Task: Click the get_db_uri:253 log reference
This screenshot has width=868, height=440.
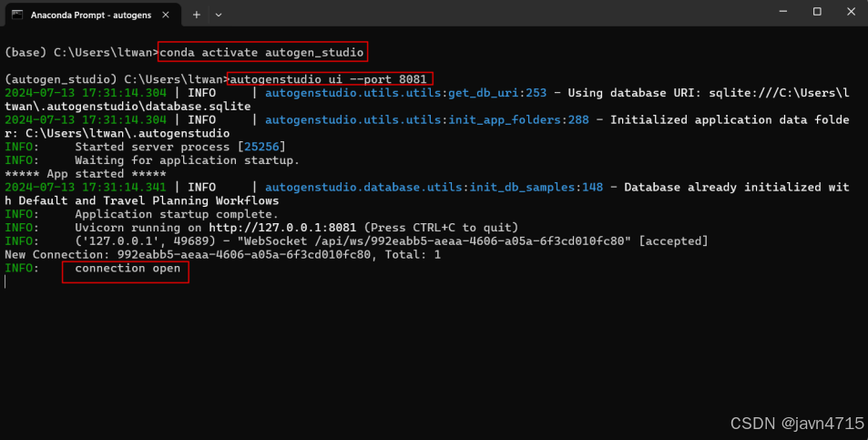Action: 497,93
